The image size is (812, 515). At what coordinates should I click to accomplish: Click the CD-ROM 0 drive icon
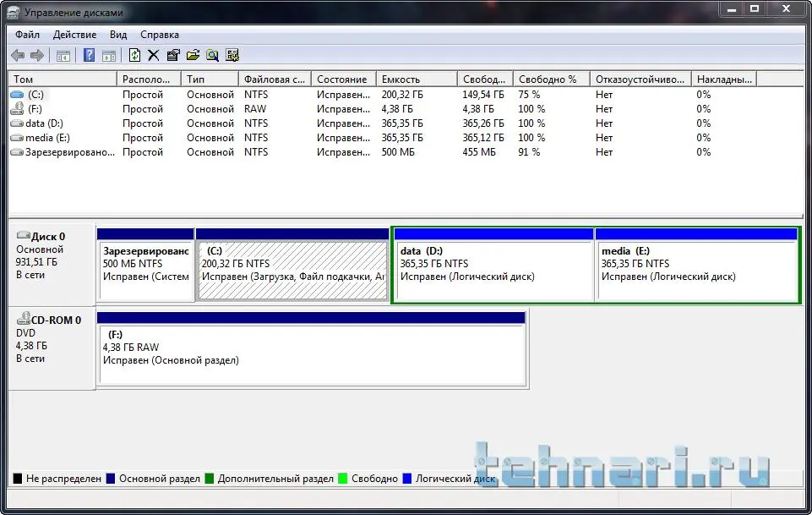click(24, 318)
